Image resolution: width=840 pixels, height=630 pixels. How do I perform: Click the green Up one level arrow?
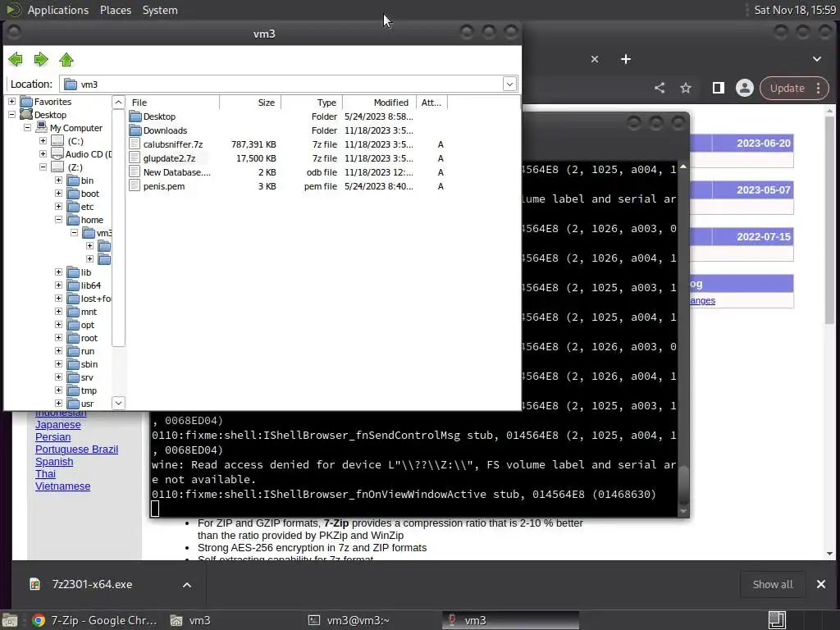point(66,59)
